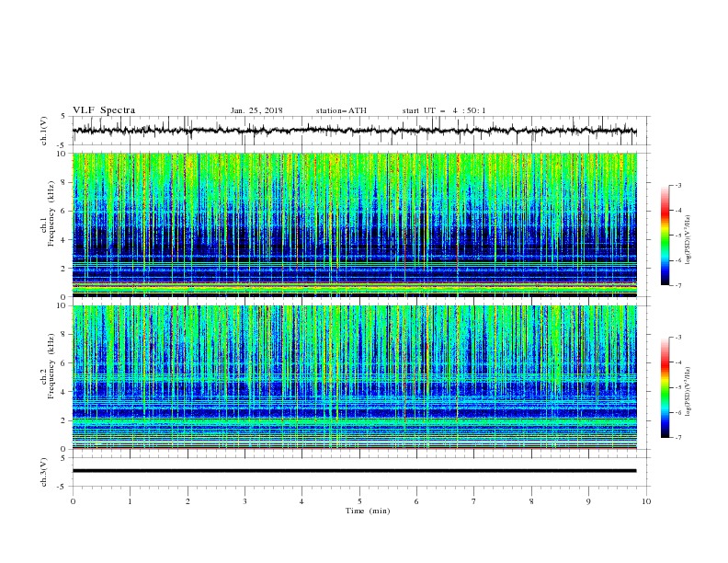Click the "-7" tick on ch.2 colour bar

pyautogui.click(x=677, y=438)
